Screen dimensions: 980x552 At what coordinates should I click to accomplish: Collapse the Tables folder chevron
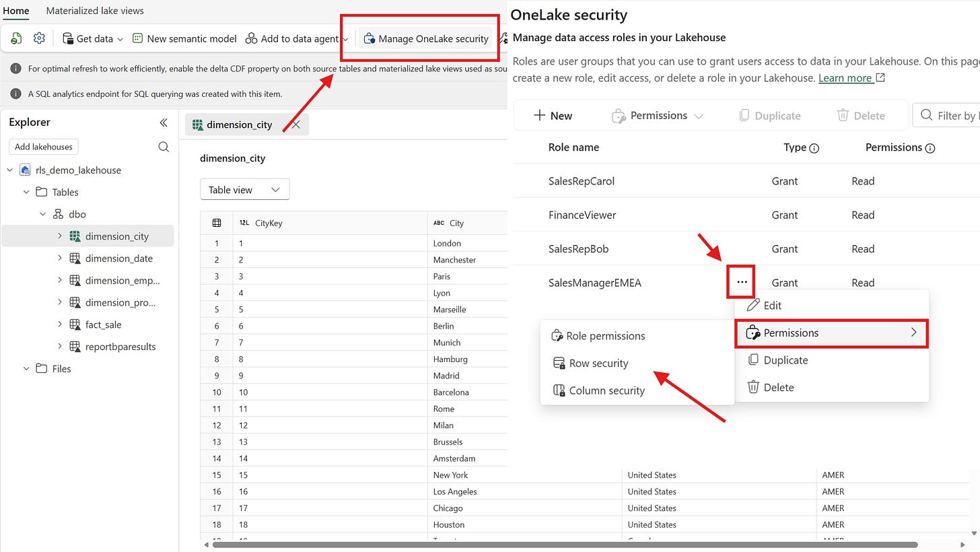[26, 193]
